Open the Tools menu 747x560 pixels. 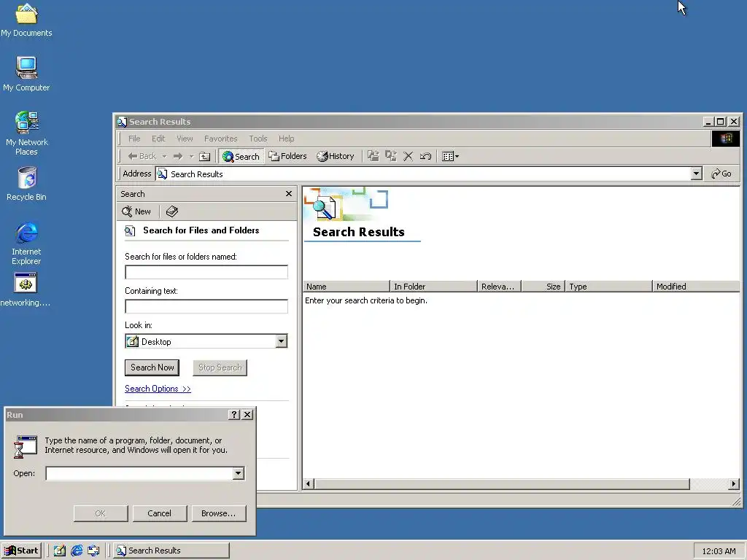point(258,139)
